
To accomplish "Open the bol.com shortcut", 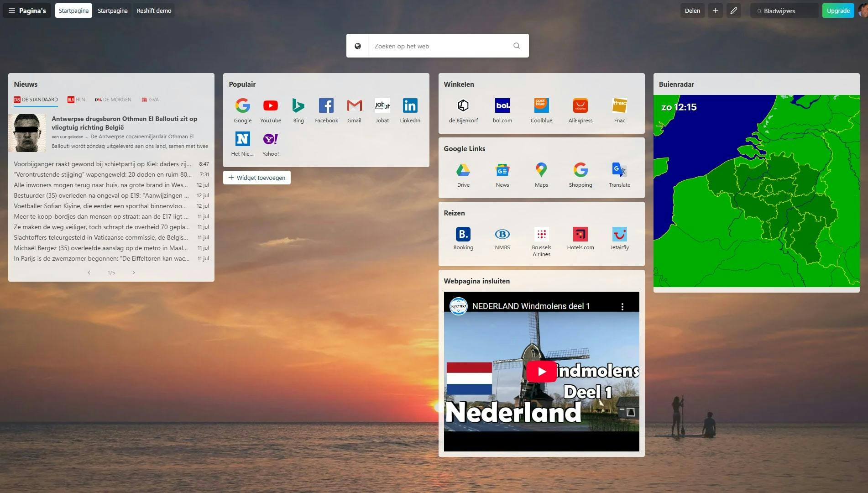I will click(x=502, y=110).
